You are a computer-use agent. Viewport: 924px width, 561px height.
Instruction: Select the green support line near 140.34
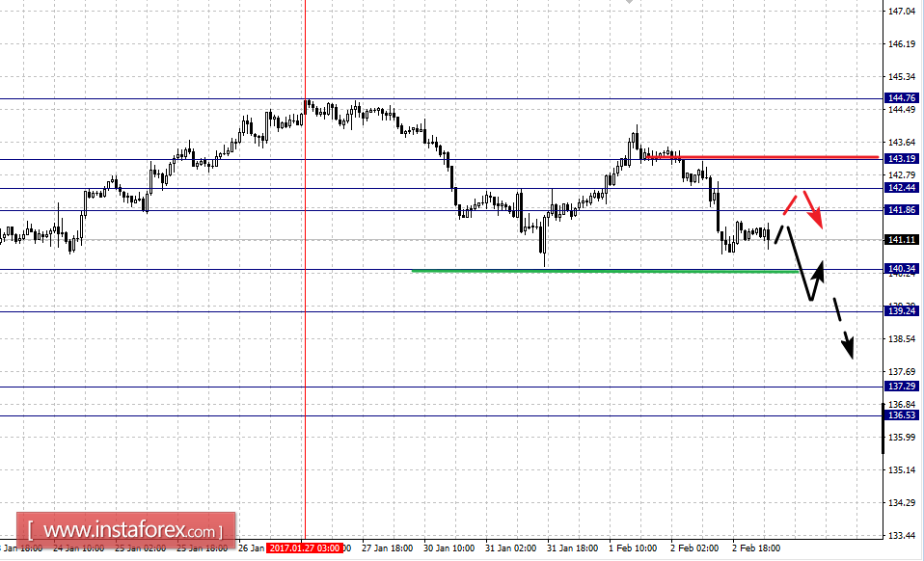[x=605, y=271]
